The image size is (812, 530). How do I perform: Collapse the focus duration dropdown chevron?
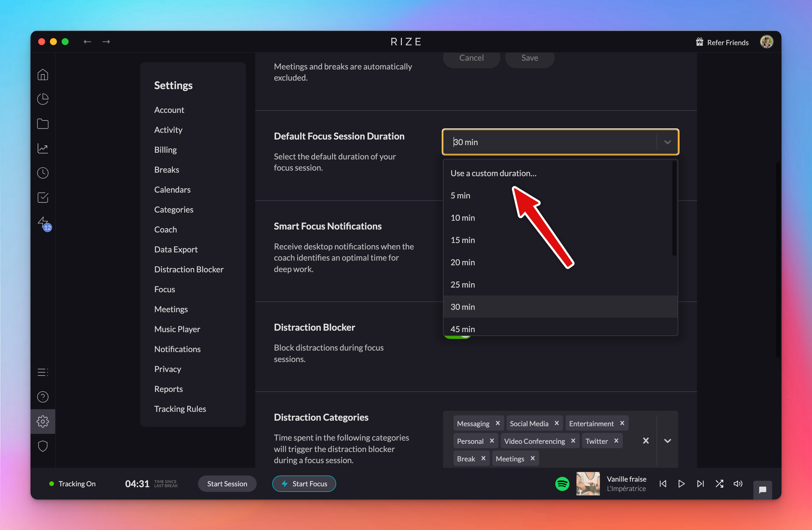click(668, 142)
